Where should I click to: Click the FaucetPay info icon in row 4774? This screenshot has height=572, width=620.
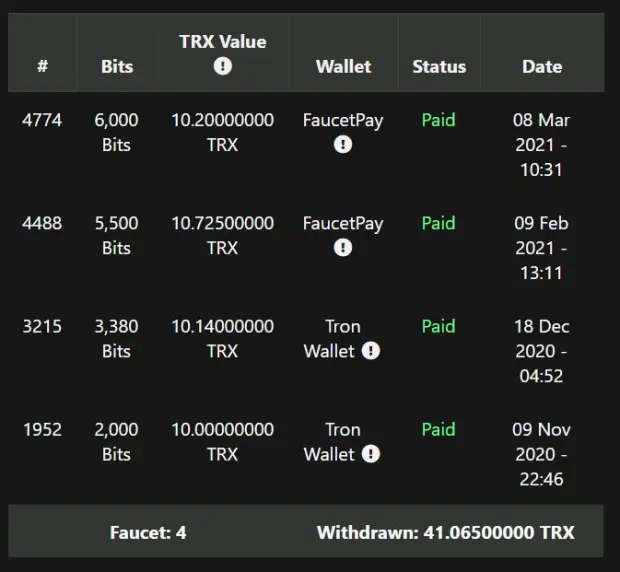[x=343, y=144]
